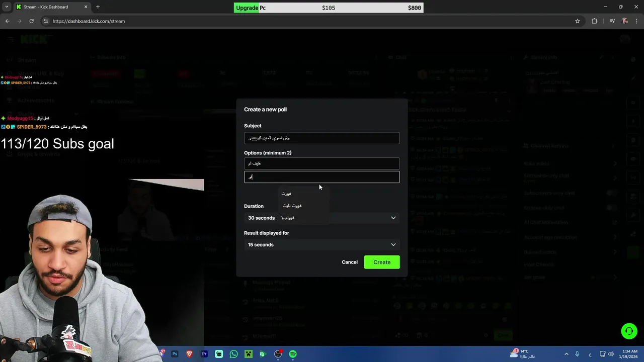This screenshot has width=644, height=362.
Task: Open the tab search dropdown
Action: (x=7, y=7)
